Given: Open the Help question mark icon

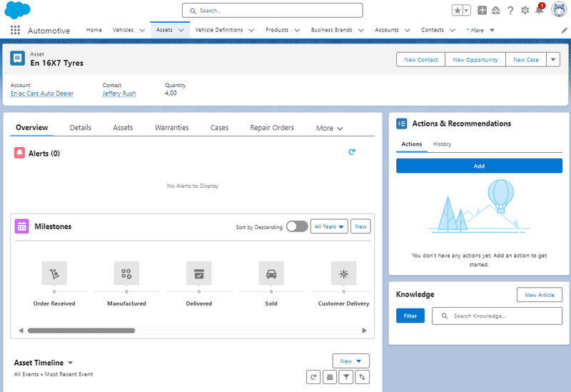Looking at the screenshot, I should click(x=510, y=11).
